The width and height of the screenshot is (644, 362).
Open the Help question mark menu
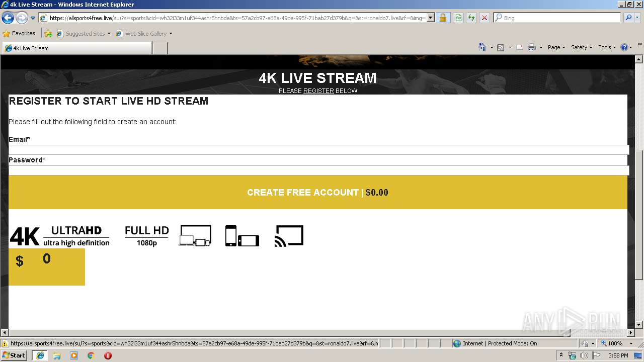(x=626, y=47)
